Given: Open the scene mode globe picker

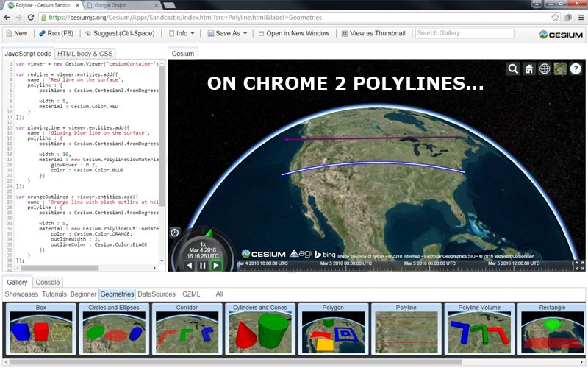Looking at the screenshot, I should pos(545,68).
